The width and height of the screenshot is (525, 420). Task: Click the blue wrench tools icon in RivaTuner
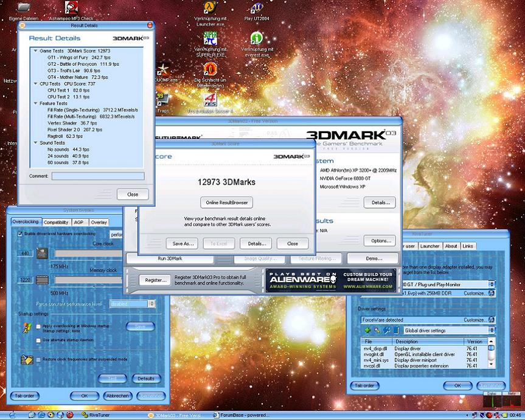[387, 330]
